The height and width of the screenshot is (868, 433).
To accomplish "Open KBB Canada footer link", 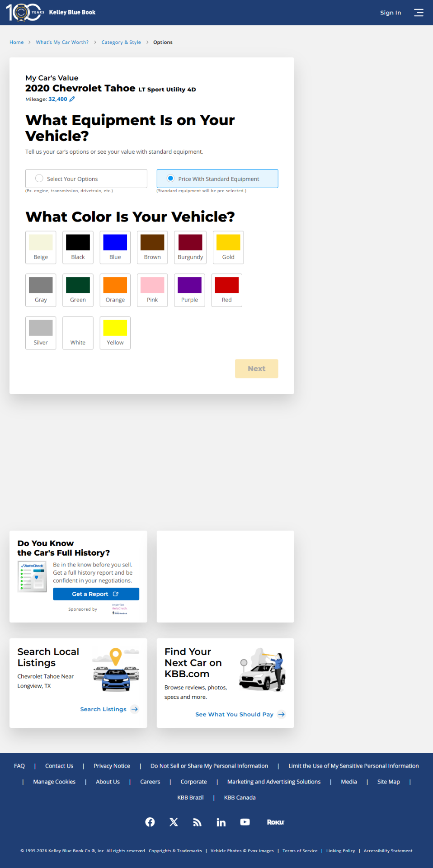I will pos(240,797).
